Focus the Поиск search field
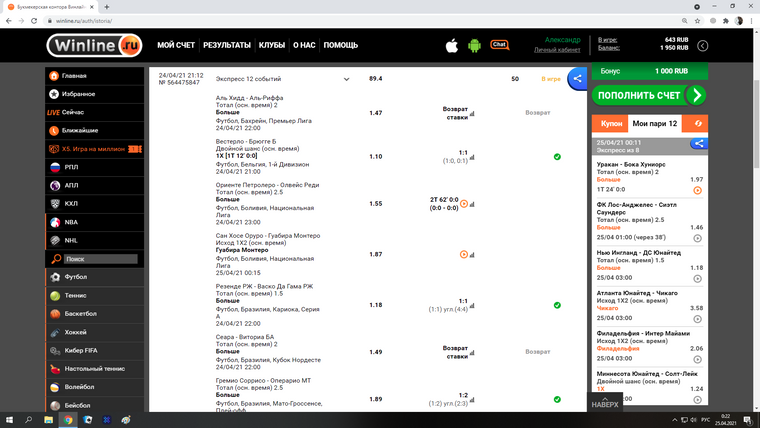The height and width of the screenshot is (428, 760). pos(101,259)
